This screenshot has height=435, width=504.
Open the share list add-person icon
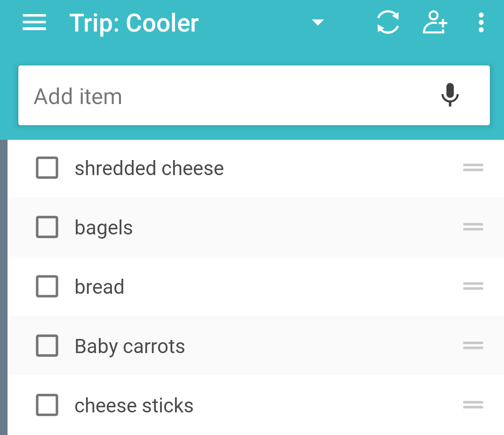434,22
